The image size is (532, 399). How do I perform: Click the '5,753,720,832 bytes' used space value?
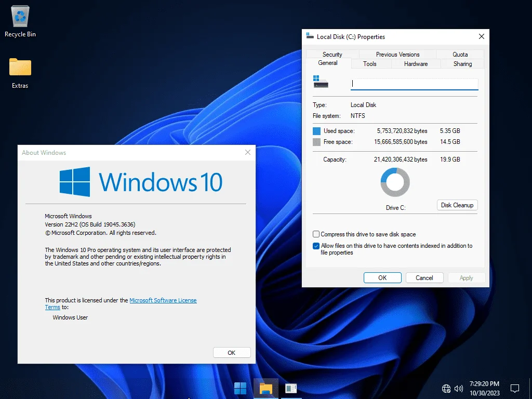(x=402, y=130)
